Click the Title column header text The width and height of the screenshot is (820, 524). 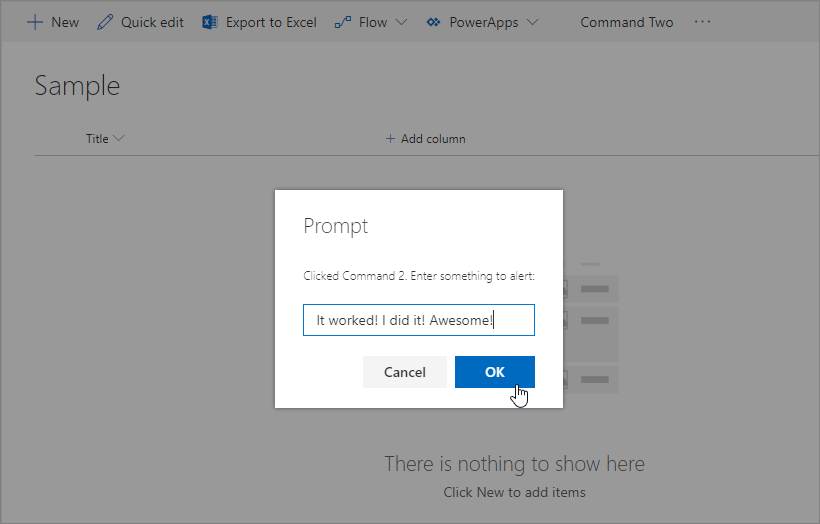pos(97,139)
